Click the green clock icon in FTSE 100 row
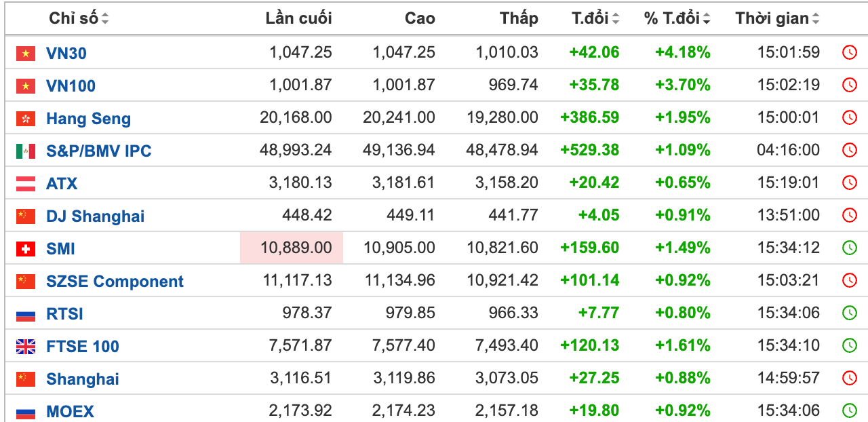The image size is (868, 422). (849, 346)
